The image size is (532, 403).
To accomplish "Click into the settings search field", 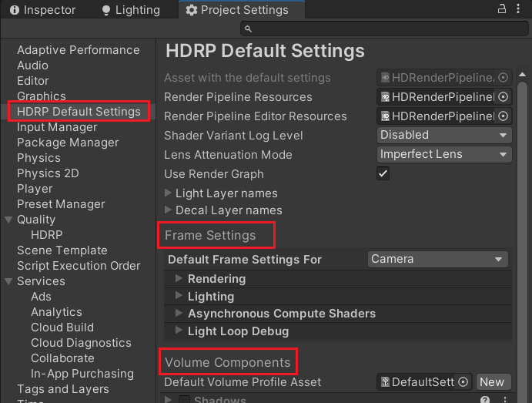I will coord(384,29).
